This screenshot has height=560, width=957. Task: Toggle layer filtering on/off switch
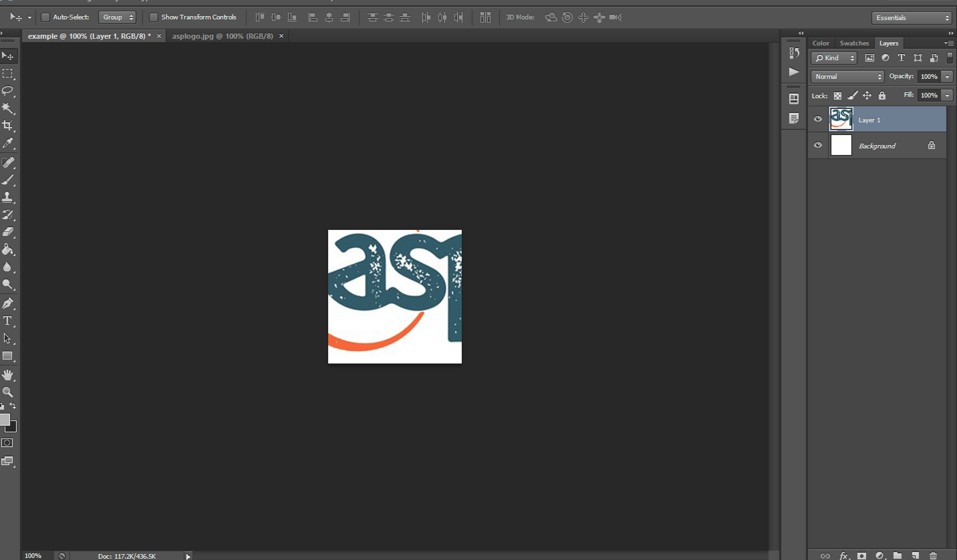coord(950,58)
